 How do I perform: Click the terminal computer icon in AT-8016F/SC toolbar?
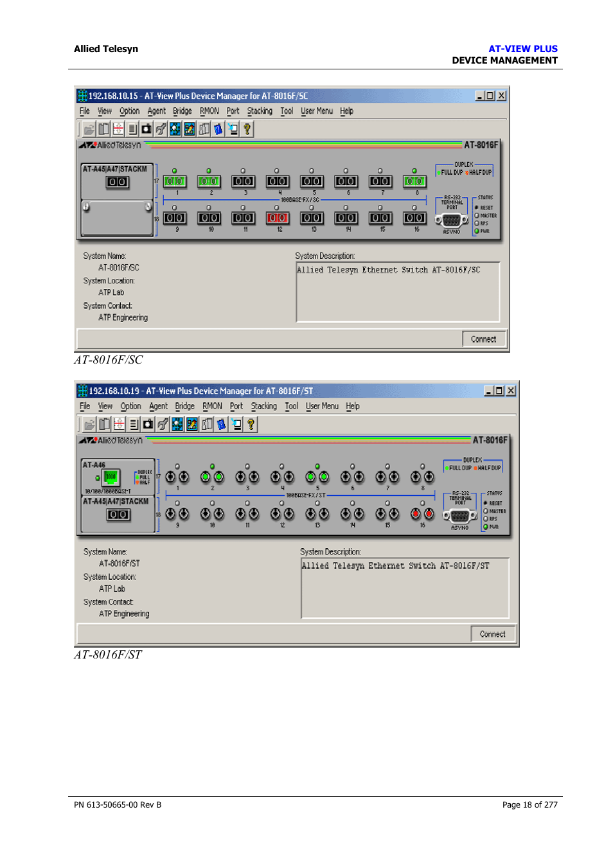[x=233, y=129]
